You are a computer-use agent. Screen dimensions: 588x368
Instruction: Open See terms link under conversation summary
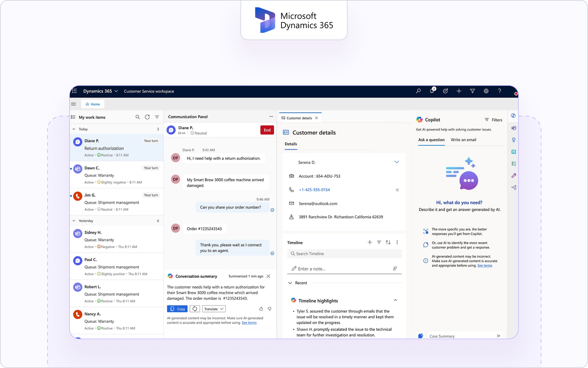[x=249, y=323]
